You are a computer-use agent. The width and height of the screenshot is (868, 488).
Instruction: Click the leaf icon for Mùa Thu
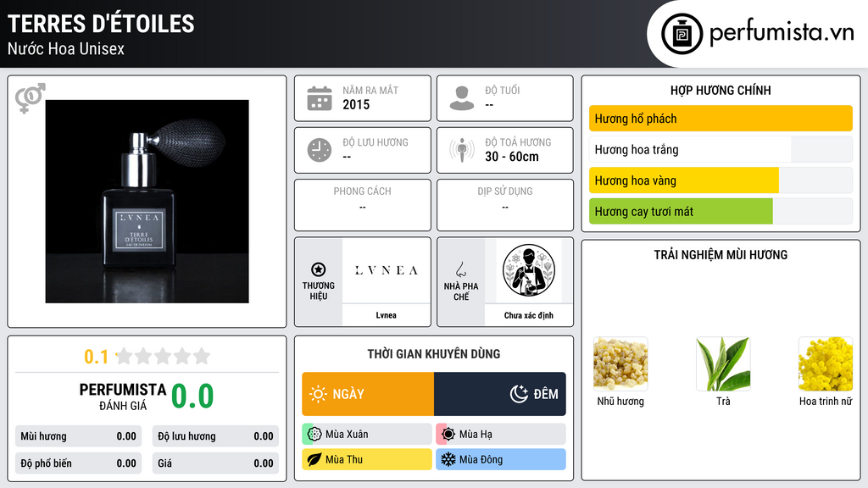(314, 459)
